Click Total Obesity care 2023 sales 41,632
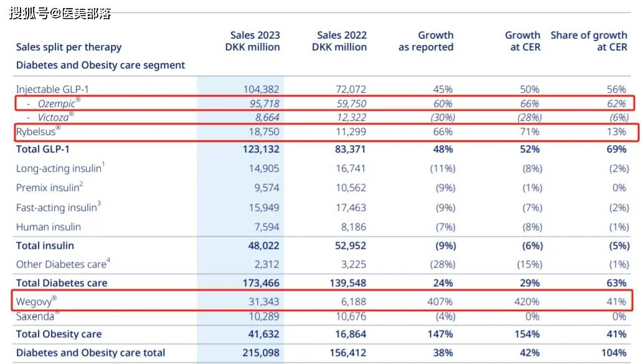This screenshot has width=643, height=364. pyautogui.click(x=263, y=334)
